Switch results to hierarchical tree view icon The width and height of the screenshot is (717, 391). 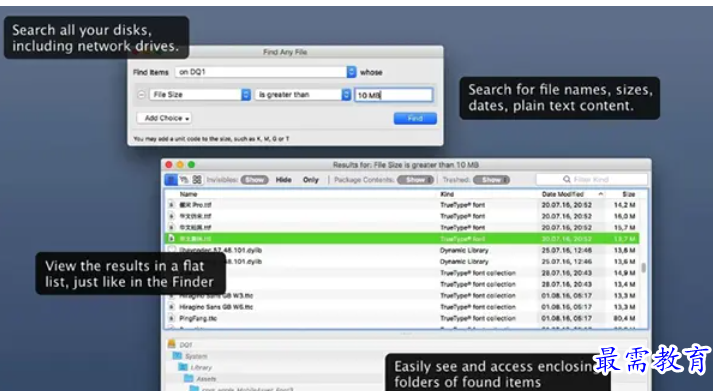coord(184,180)
